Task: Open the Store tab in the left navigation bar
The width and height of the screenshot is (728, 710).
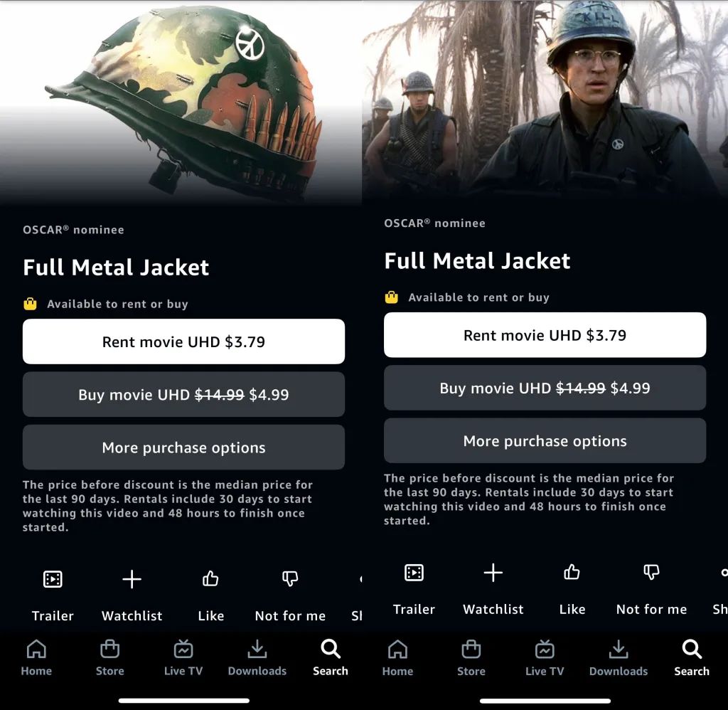Action: tap(110, 658)
